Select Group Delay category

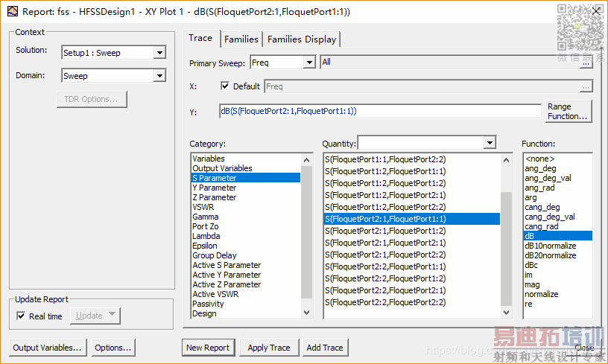214,255
